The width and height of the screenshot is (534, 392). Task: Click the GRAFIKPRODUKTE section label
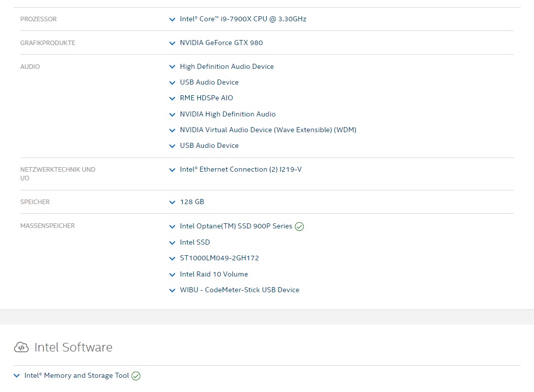click(48, 43)
